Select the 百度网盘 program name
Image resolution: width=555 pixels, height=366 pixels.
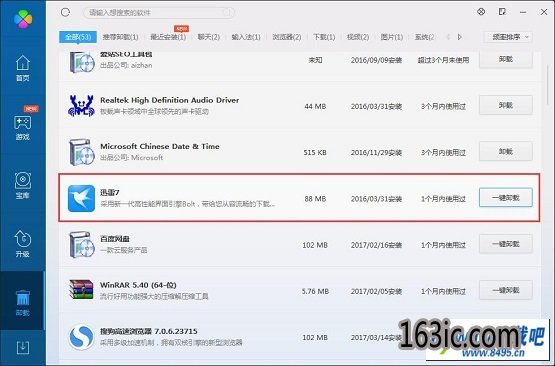click(115, 239)
